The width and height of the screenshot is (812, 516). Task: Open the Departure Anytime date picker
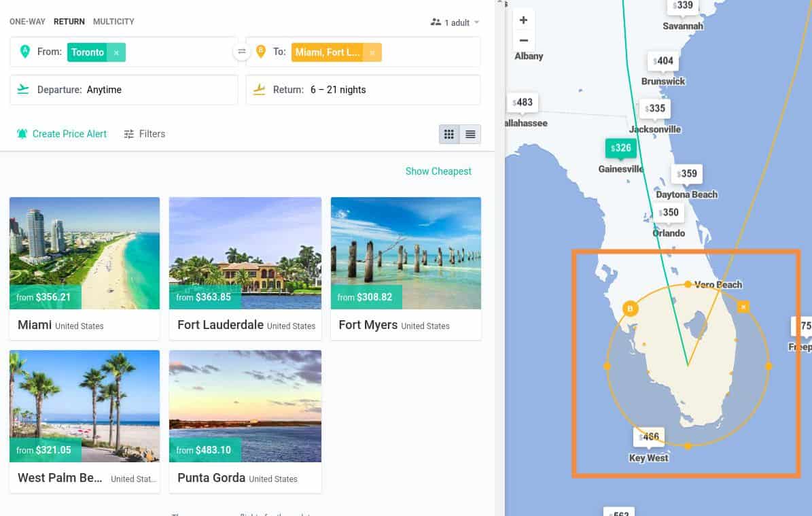[124, 90]
